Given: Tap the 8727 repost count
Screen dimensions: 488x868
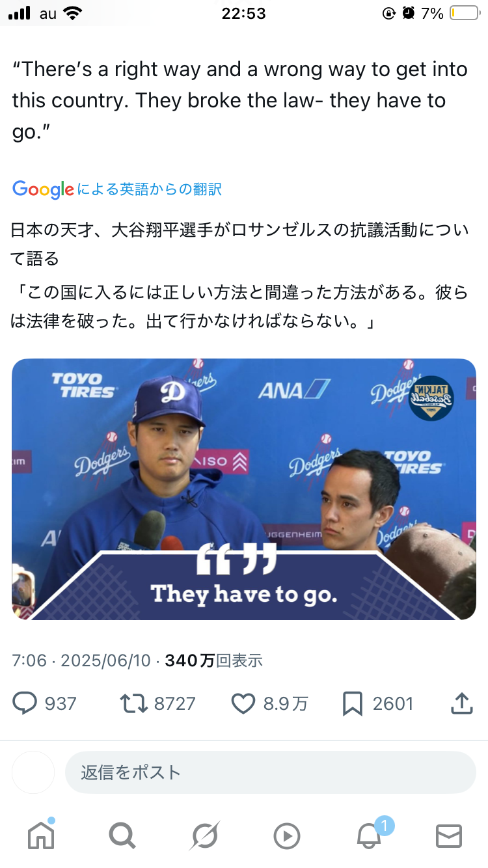Looking at the screenshot, I should point(174,703).
